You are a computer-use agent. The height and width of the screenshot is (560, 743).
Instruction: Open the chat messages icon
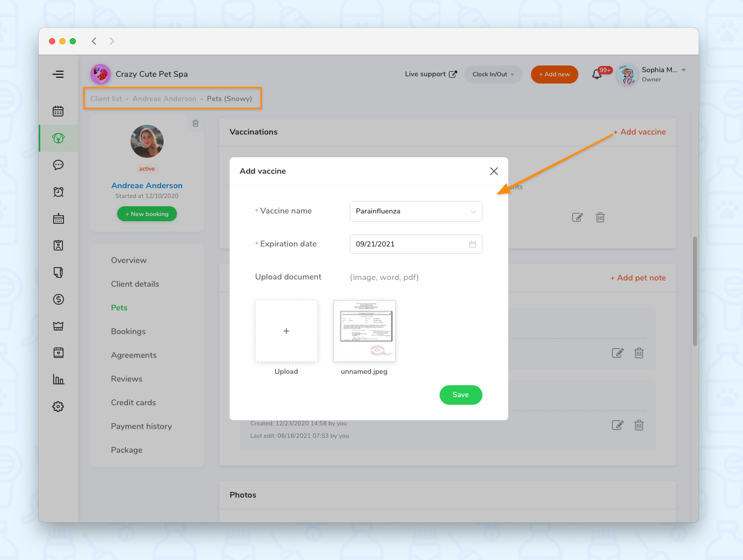[x=58, y=165]
